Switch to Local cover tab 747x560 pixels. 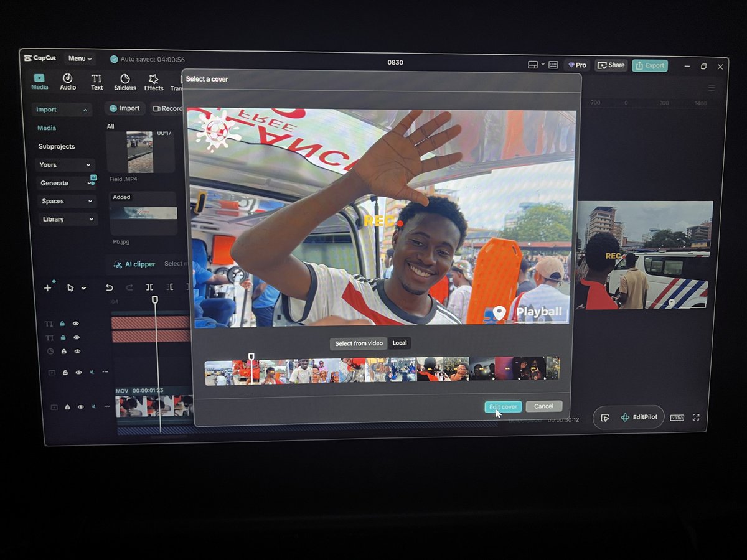(400, 343)
